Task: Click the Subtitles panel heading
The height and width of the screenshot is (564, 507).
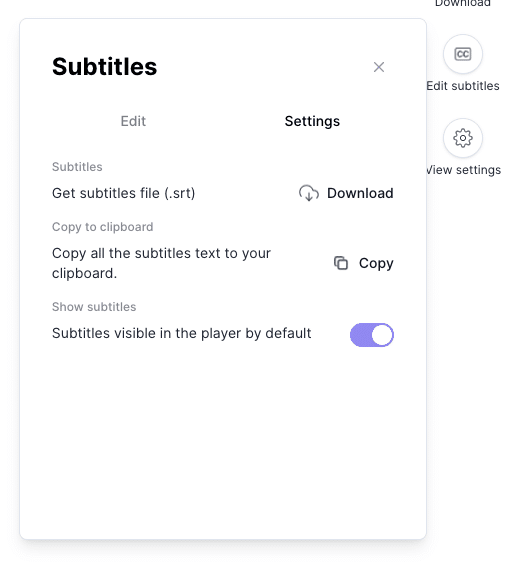Action: pyautogui.click(x=105, y=67)
